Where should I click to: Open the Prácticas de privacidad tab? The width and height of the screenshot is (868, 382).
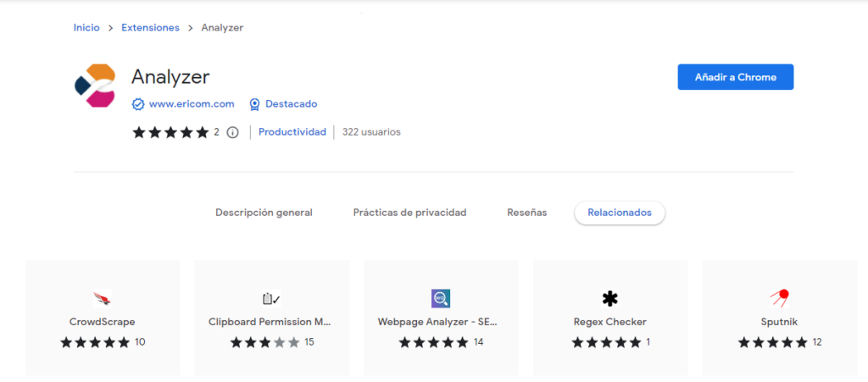409,213
